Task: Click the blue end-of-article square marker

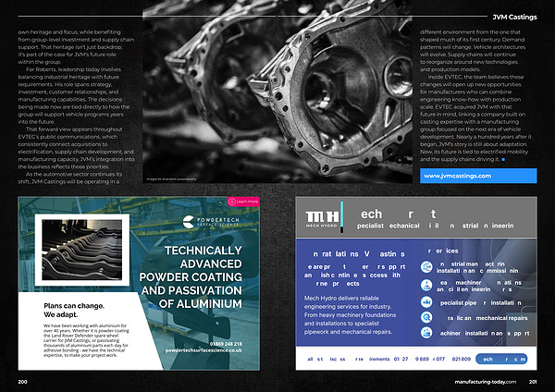Action: click(503, 160)
